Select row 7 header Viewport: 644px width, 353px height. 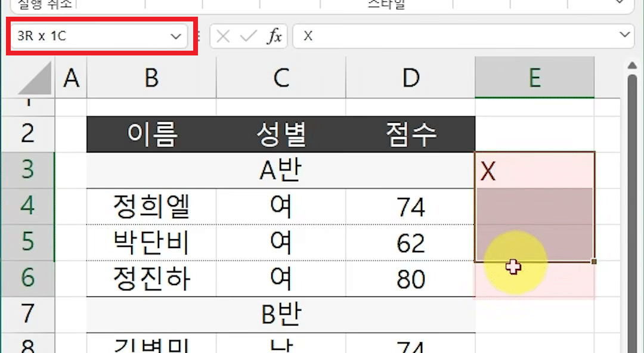[27, 314]
